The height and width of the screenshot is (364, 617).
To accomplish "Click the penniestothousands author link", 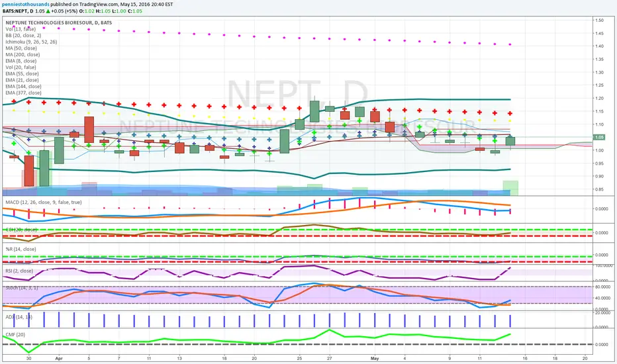I will point(26,5).
